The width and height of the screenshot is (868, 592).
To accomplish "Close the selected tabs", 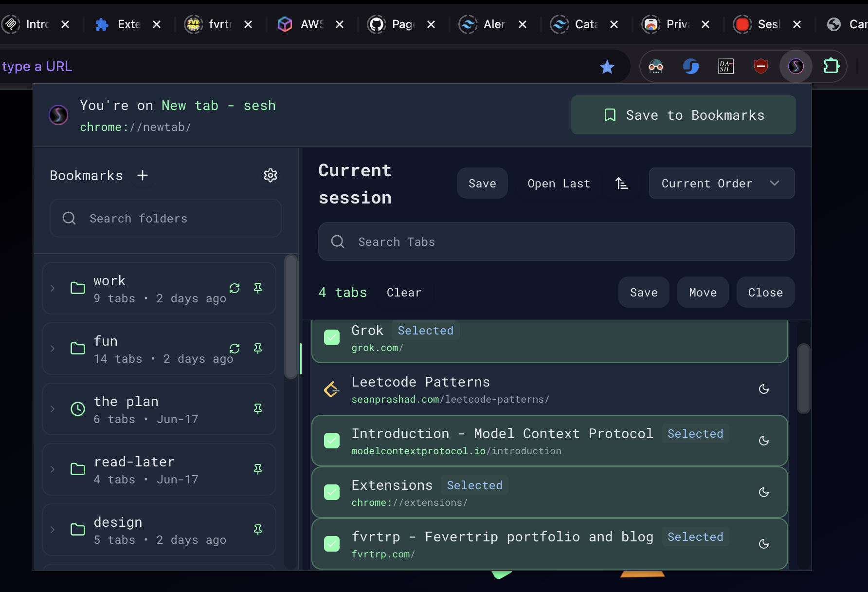I will tap(765, 292).
